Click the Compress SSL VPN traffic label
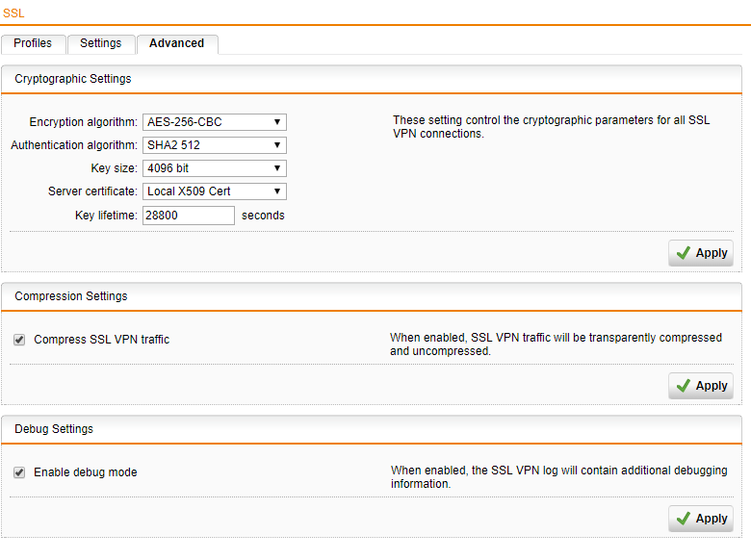751x560 pixels. point(101,340)
